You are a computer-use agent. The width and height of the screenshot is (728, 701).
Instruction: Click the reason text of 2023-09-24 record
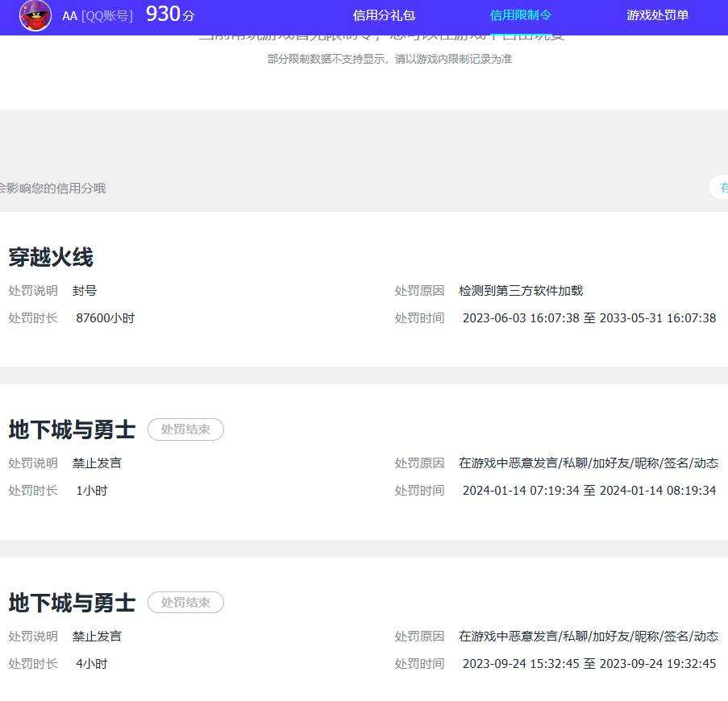[x=589, y=636]
